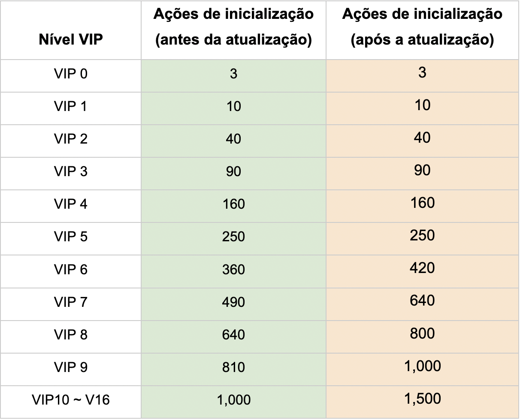The image size is (520, 420).
Task: Select the green cell showing 490
Action: [233, 302]
